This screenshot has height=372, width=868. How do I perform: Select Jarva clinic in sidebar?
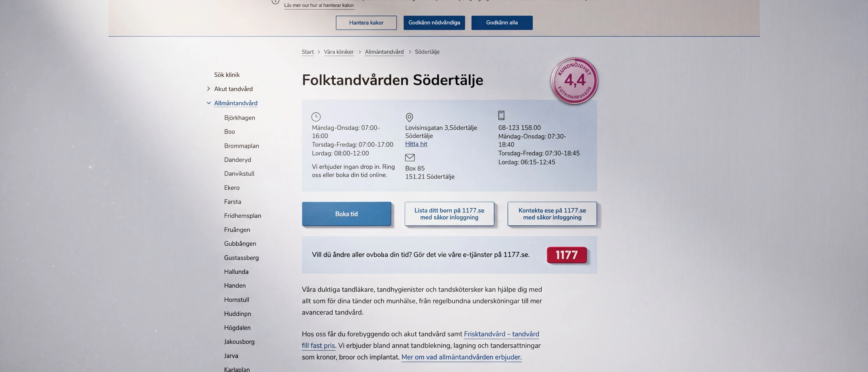coord(231,356)
